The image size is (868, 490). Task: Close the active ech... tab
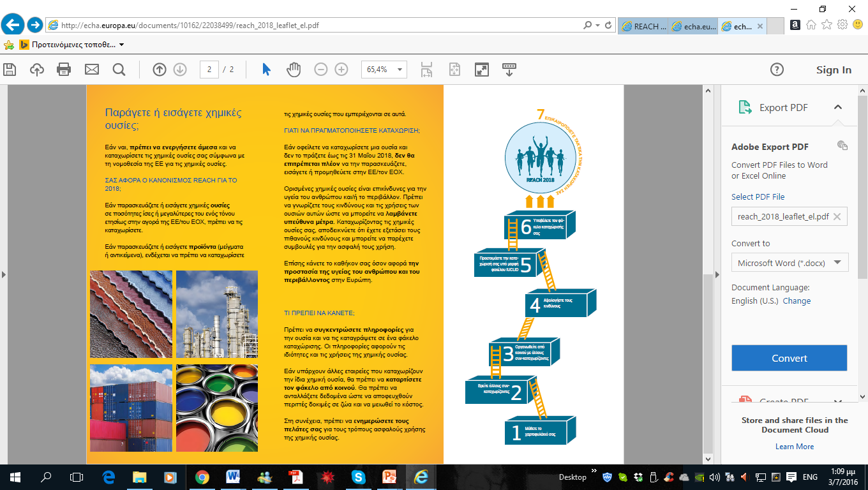(759, 26)
